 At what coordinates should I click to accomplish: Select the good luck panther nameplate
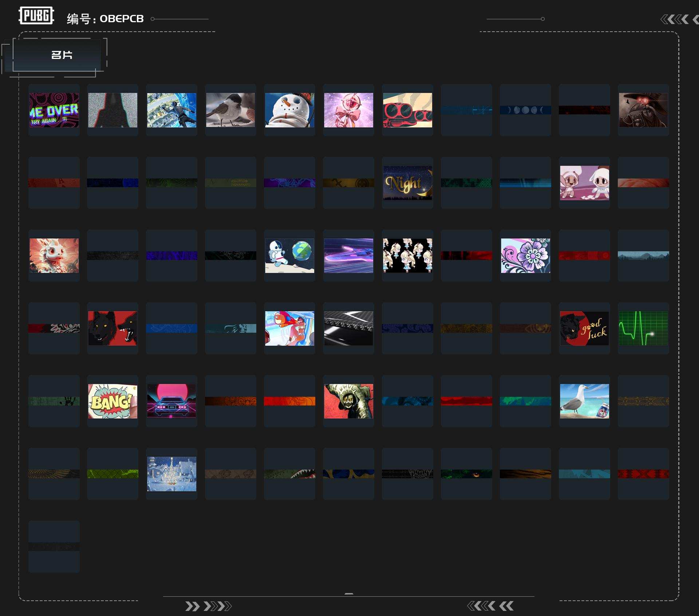pos(584,328)
